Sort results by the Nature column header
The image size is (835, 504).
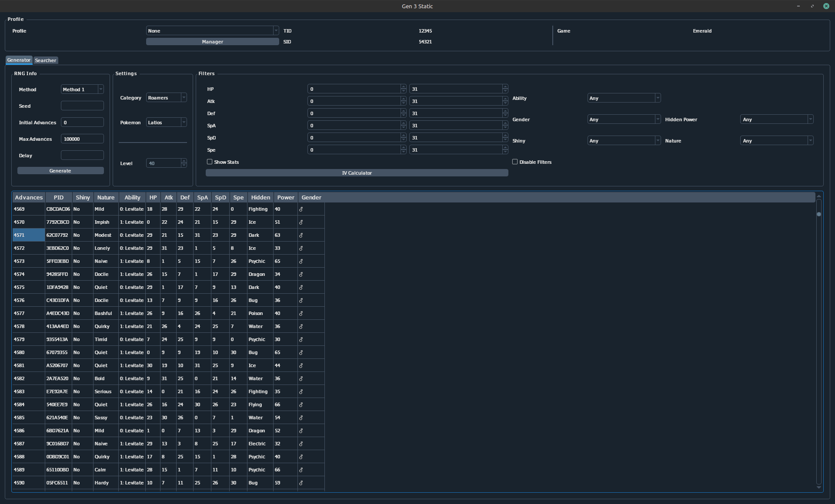point(106,197)
